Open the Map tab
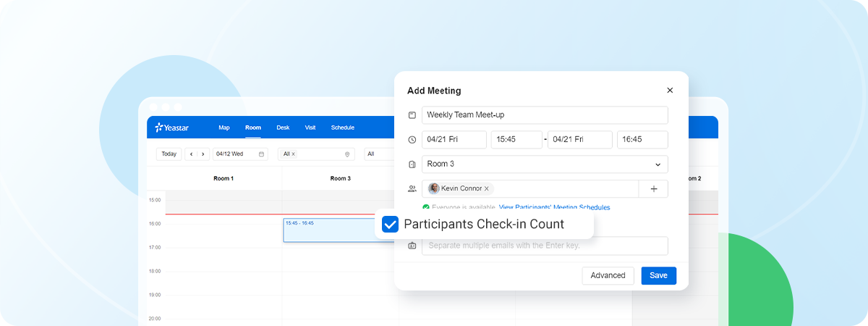 (224, 128)
